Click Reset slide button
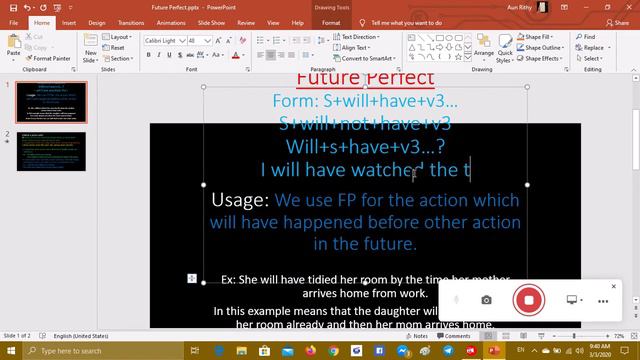Viewport: 640px width, 360px height. pyautogui.click(x=113, y=47)
